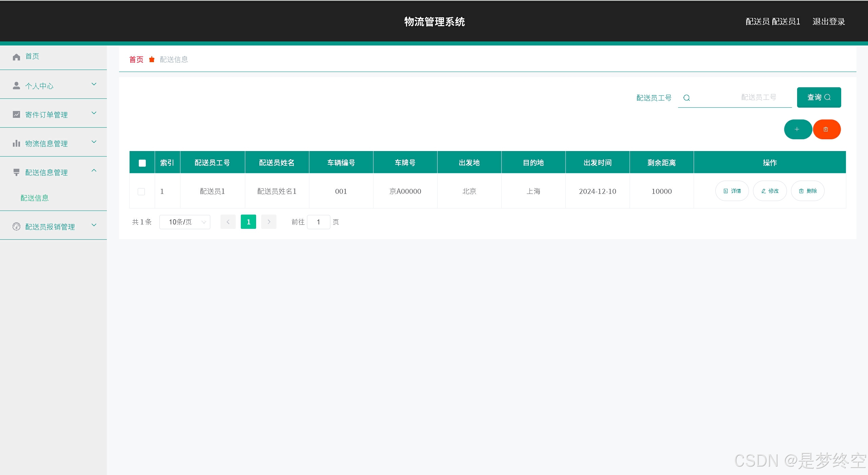The image size is (868, 475).
Task: Click the person icon beside 个人中心
Action: [x=16, y=86]
